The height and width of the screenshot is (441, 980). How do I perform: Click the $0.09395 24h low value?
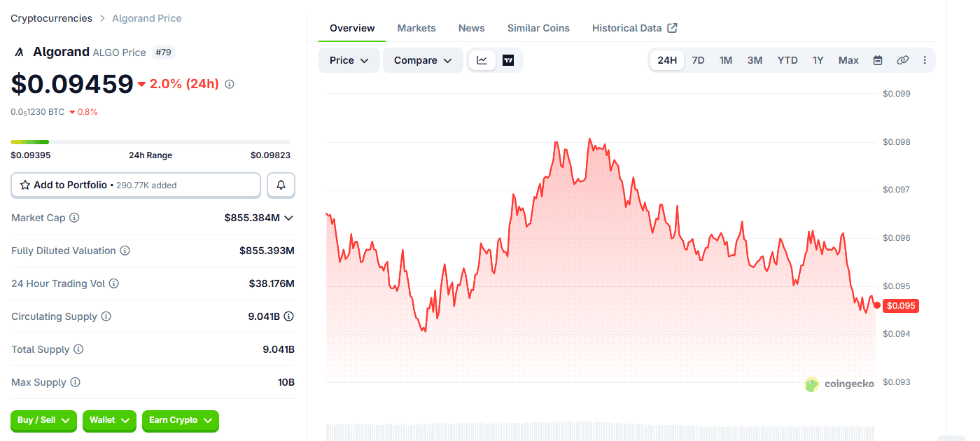[x=30, y=155]
